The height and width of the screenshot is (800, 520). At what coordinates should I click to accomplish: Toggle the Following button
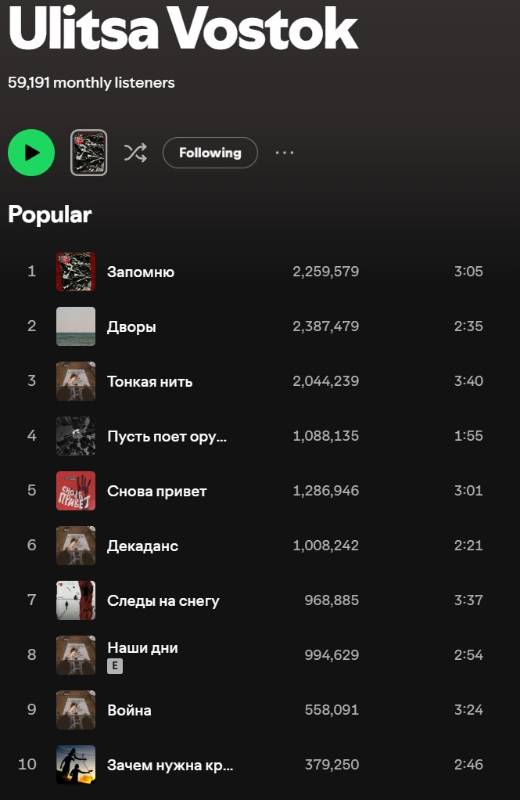point(210,153)
